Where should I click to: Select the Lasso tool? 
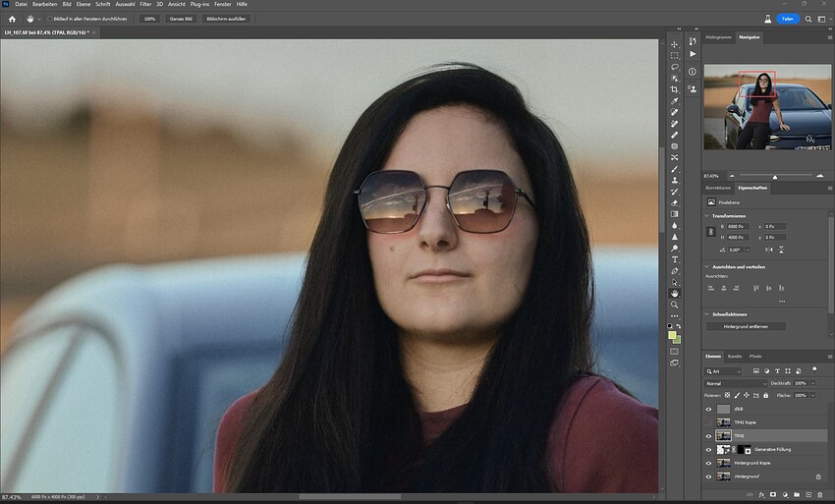coord(675,67)
